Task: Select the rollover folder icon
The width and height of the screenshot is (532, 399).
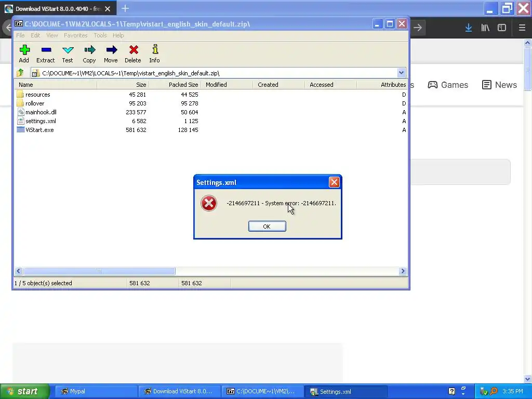Action: tap(20, 103)
